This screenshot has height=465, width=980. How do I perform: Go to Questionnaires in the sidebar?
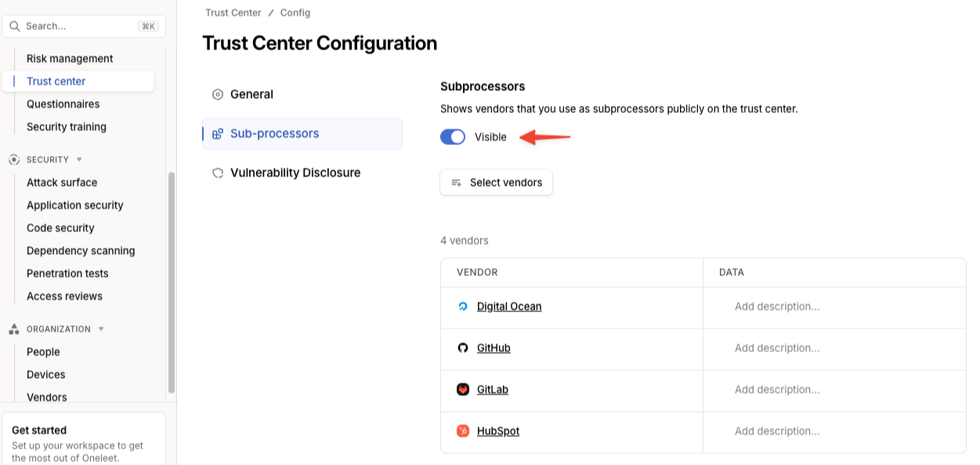[x=63, y=104]
